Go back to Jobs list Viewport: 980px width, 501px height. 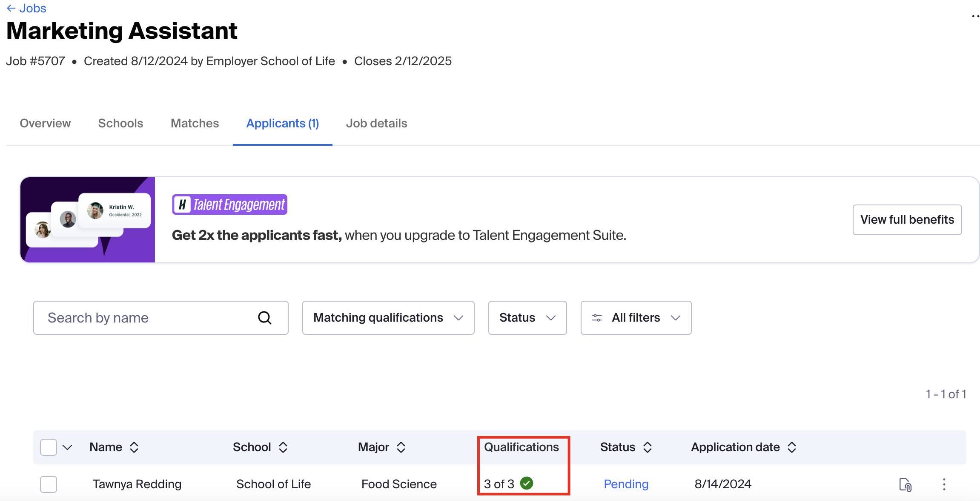(x=26, y=8)
